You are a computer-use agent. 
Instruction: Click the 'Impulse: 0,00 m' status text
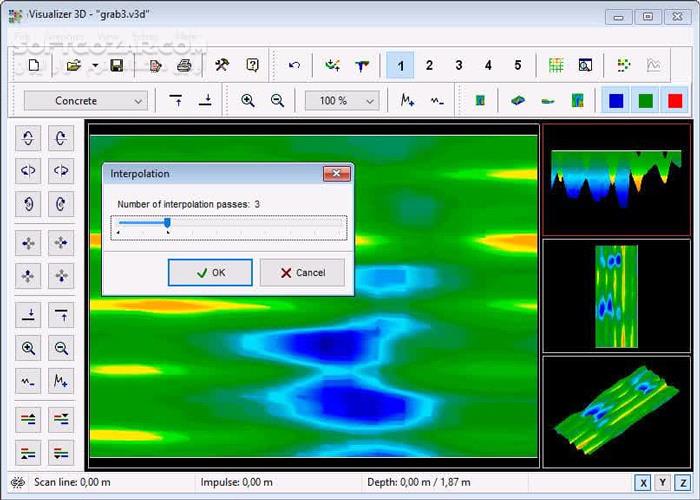[x=237, y=482]
